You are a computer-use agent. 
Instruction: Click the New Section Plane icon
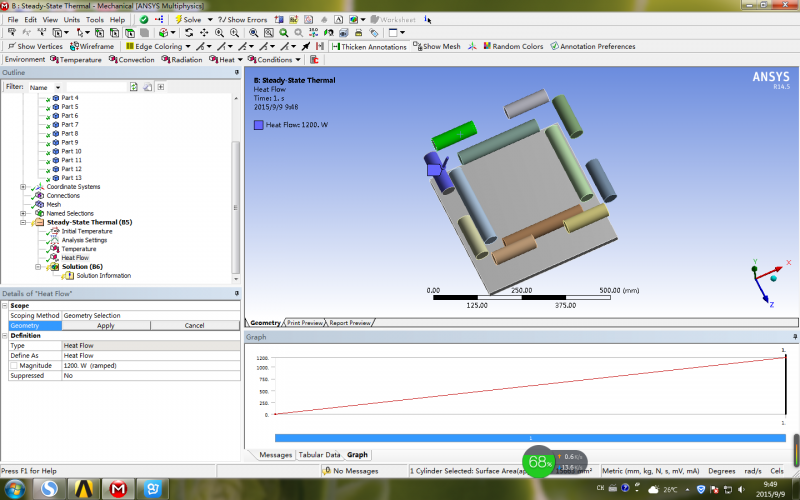tap(279, 19)
